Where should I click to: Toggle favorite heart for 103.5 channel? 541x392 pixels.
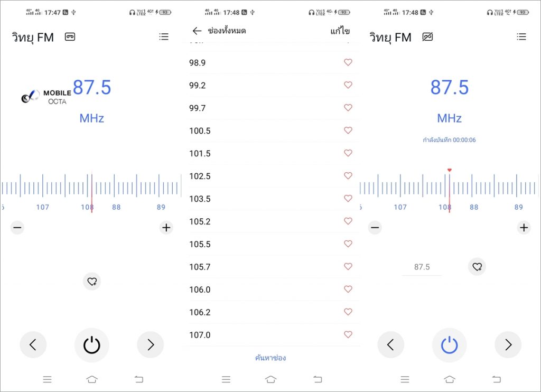[x=348, y=199]
